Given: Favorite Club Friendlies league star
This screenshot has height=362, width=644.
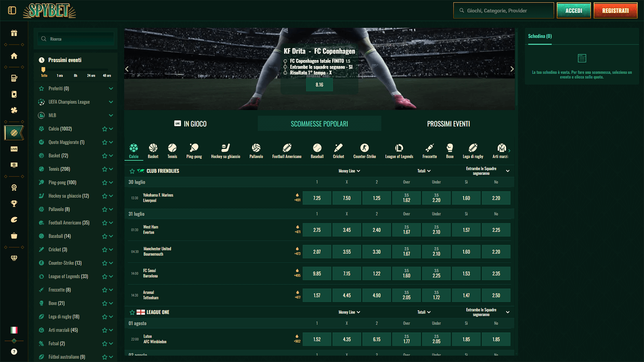Looking at the screenshot, I should (x=132, y=171).
